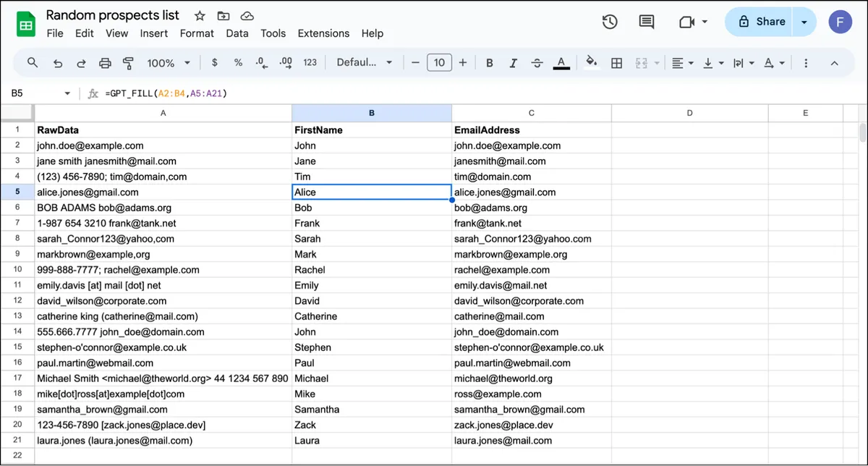Select cell containing emily.davis@mail.net
Screen dimensions: 868x466
click(532, 285)
